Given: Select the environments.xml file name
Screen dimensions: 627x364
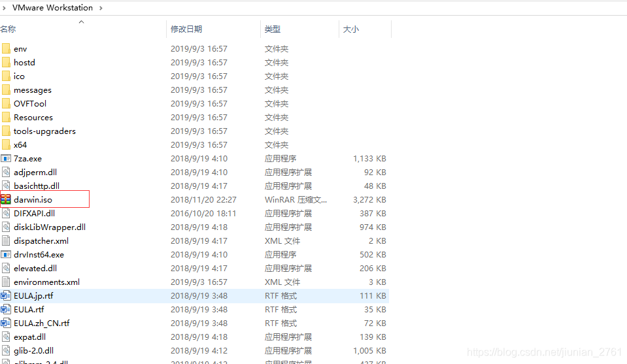Looking at the screenshot, I should tap(46, 282).
